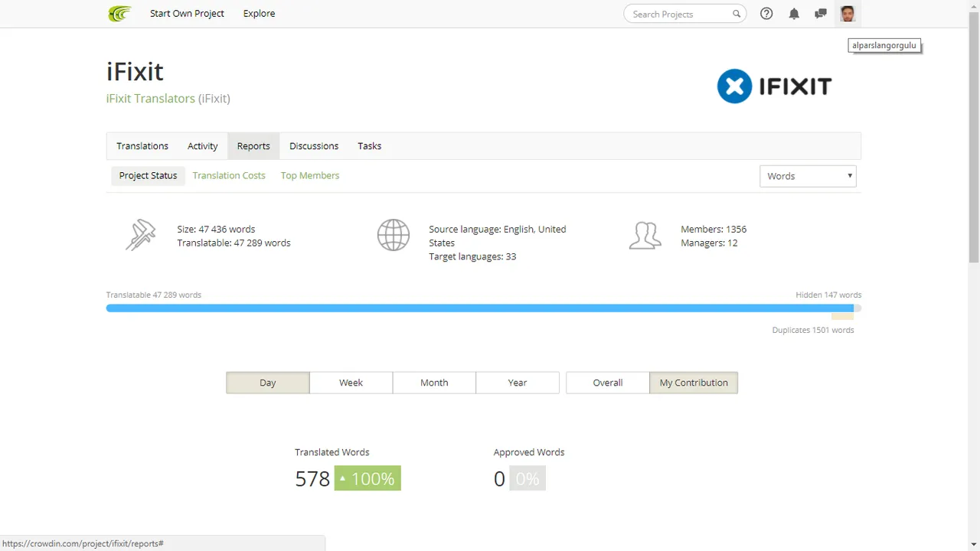Open the Activity tab
This screenshot has width=980, height=551.
[203, 146]
